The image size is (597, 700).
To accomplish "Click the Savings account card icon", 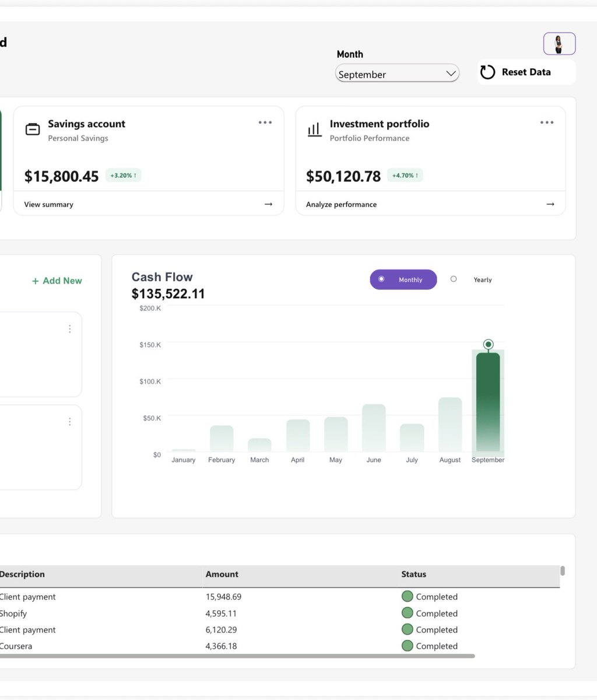I will tap(33, 129).
